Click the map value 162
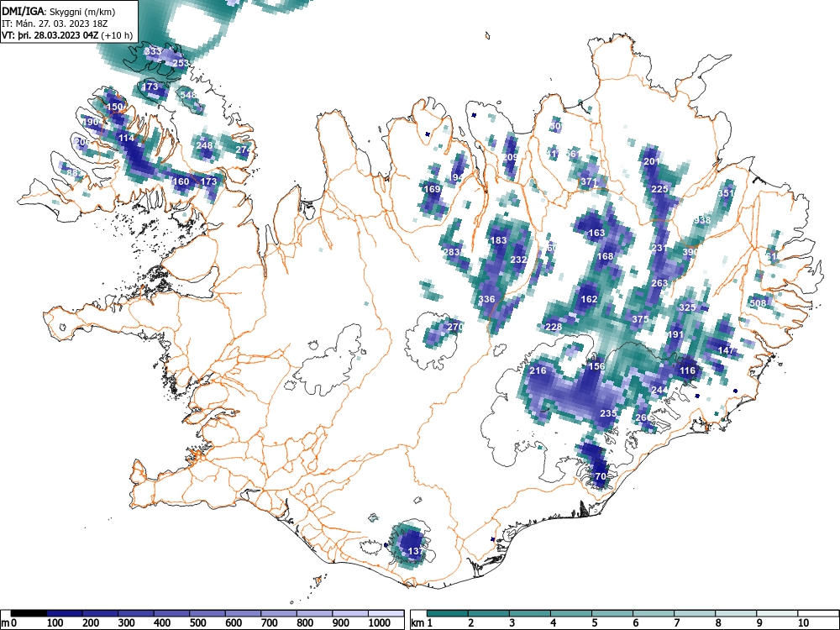 click(589, 299)
